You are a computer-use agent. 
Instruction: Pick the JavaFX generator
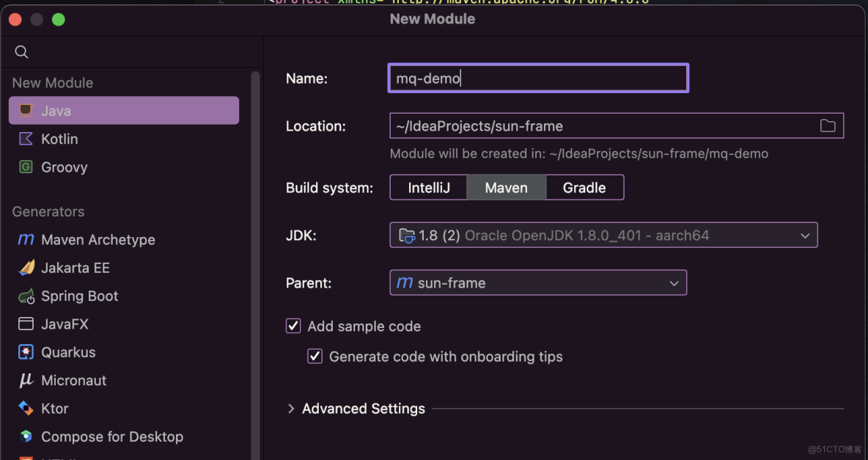point(69,324)
